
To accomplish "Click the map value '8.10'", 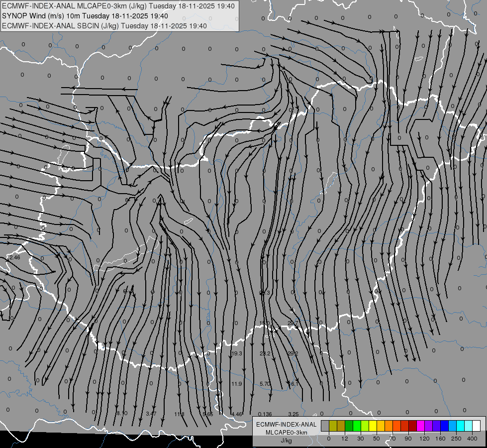I will 122,413.
